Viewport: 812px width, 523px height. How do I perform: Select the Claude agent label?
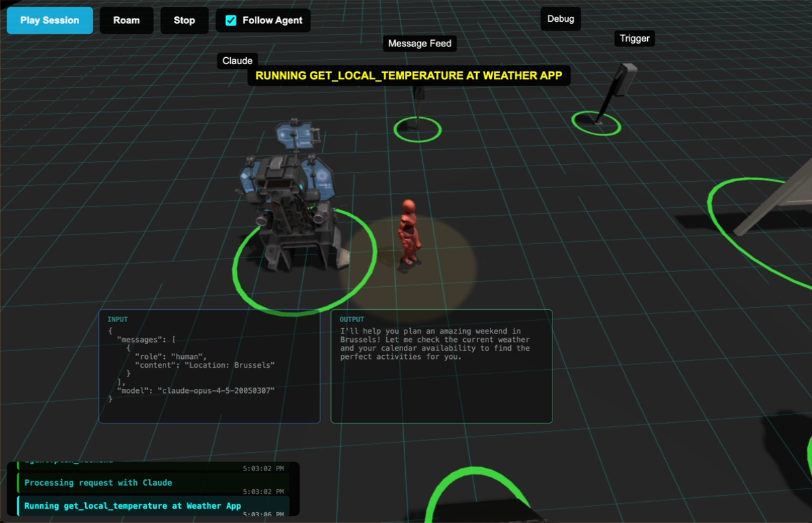tap(237, 61)
